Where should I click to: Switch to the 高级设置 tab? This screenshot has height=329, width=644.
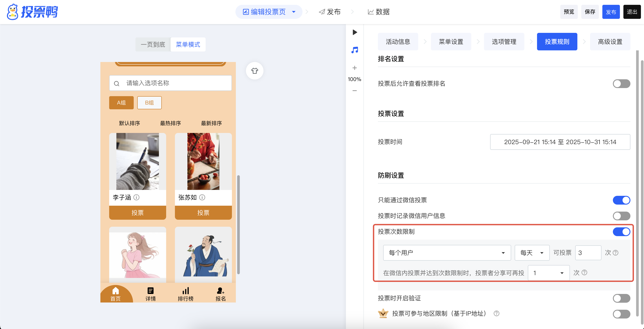coord(610,42)
